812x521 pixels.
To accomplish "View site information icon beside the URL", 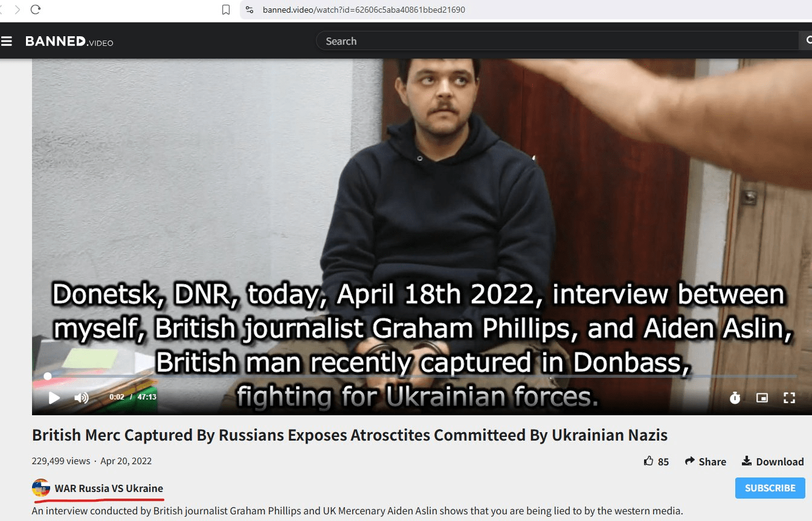I will pos(249,10).
